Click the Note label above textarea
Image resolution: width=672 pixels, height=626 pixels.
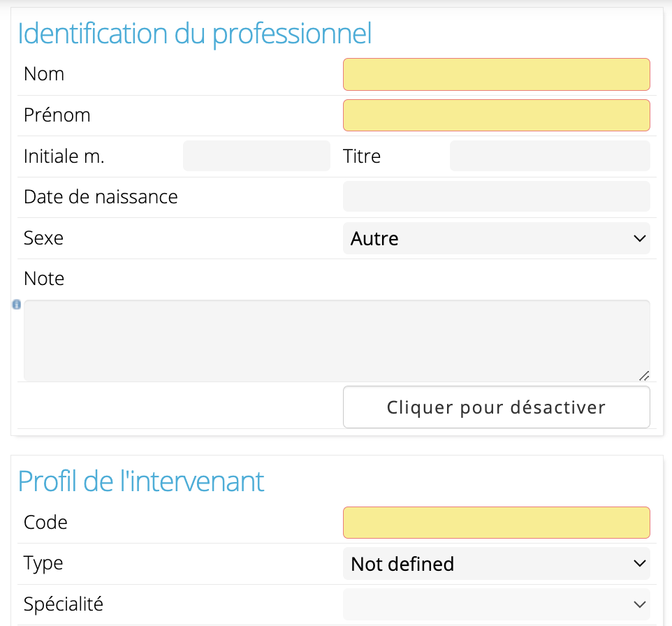click(44, 279)
